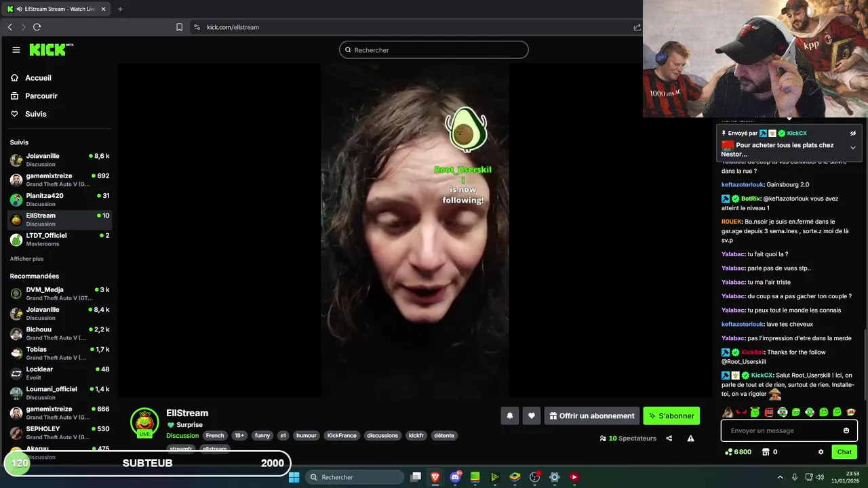Open Bichouu recommended channel
Viewport: 868px width, 488px height.
(60, 333)
